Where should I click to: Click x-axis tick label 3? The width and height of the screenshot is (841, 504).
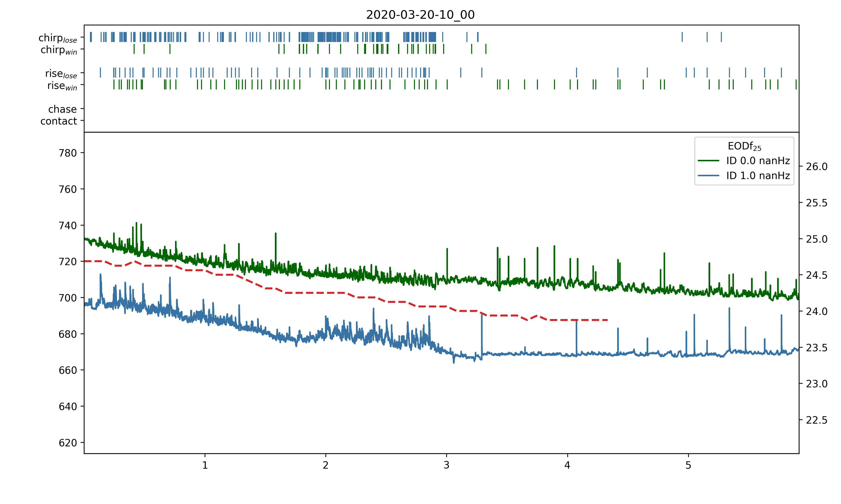click(x=446, y=465)
